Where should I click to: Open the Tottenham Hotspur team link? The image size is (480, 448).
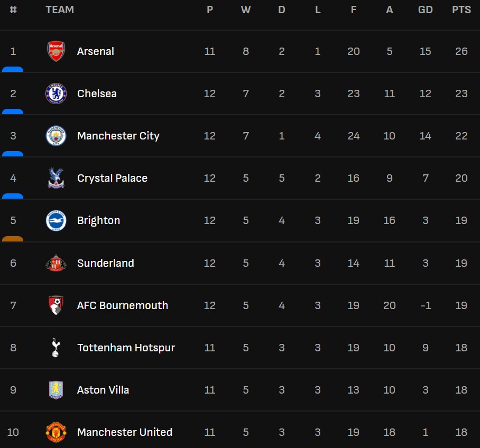coord(126,348)
